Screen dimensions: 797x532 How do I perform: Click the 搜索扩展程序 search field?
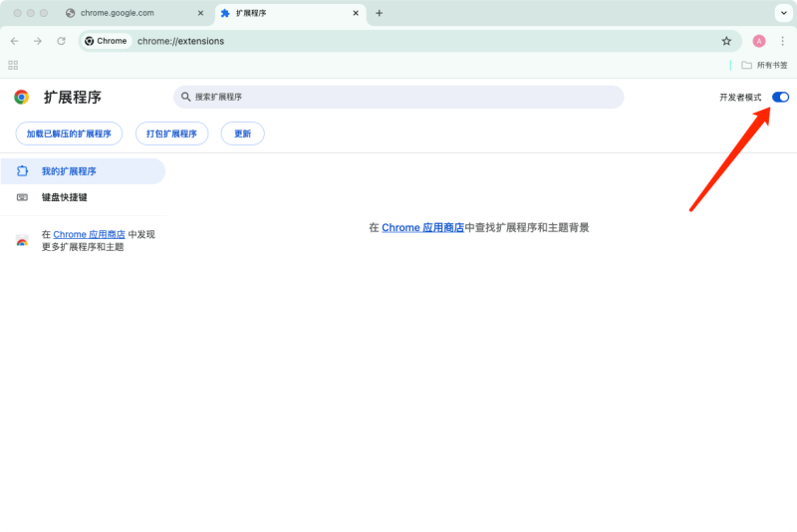pos(398,97)
